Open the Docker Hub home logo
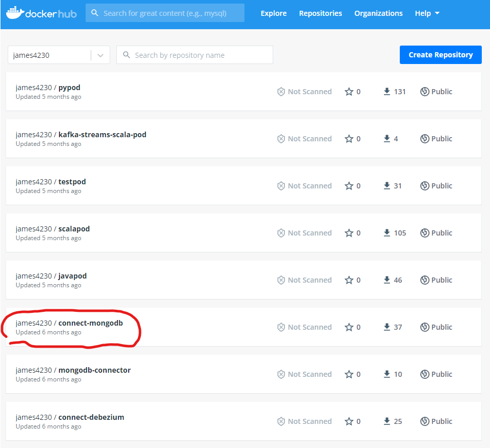The height and width of the screenshot is (448, 490). pos(41,13)
